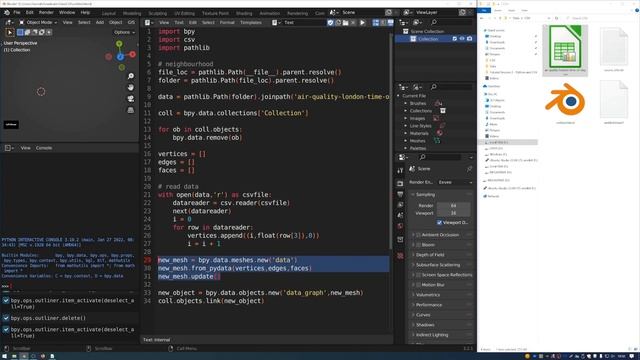
Task: Click the fake user shield icon in text editor
Action: click(x=331, y=22)
